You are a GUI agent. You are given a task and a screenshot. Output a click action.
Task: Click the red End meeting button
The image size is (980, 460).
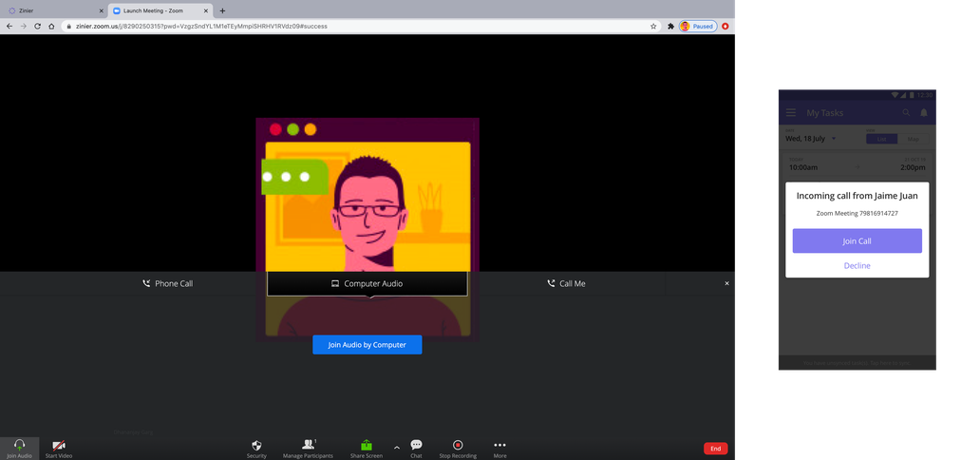[716, 448]
